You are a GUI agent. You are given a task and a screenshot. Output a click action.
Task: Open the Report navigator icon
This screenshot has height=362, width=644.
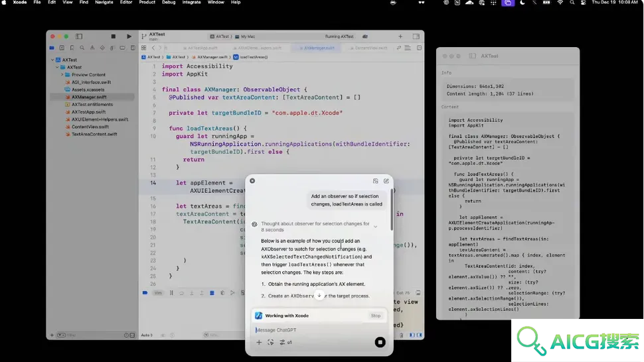pyautogui.click(x=133, y=48)
